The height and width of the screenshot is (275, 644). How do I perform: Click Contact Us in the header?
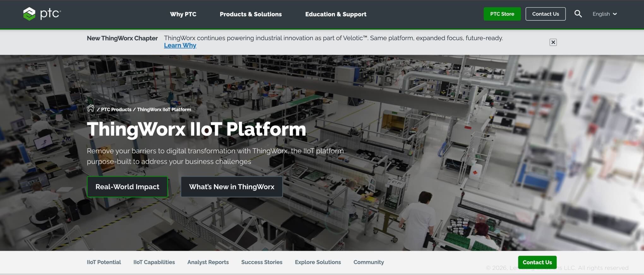546,14
